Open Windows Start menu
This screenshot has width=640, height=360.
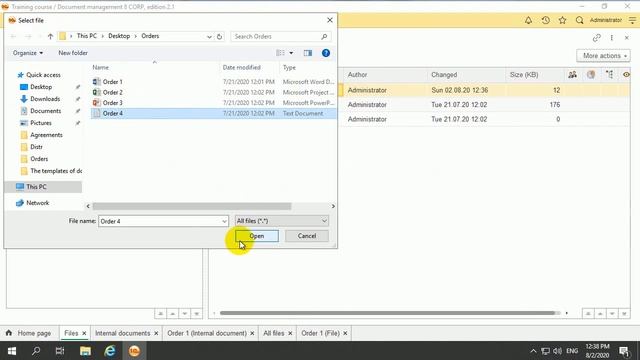(12, 351)
